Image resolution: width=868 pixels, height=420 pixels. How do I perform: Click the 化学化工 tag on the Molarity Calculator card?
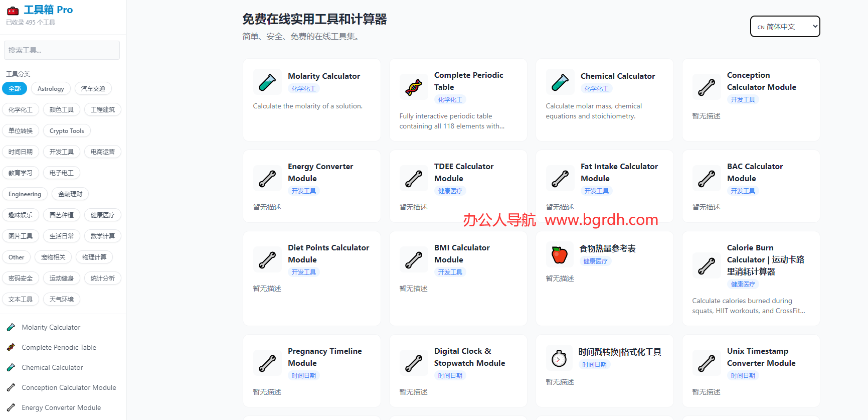coord(304,89)
